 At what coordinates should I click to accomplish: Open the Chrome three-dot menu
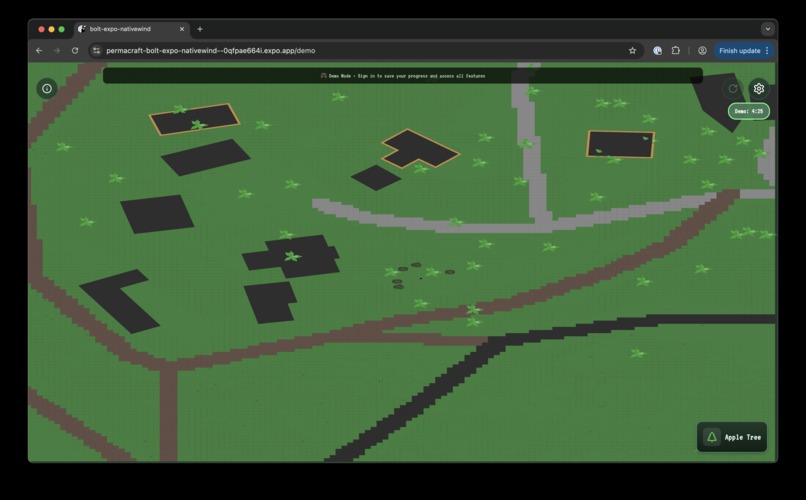[767, 50]
